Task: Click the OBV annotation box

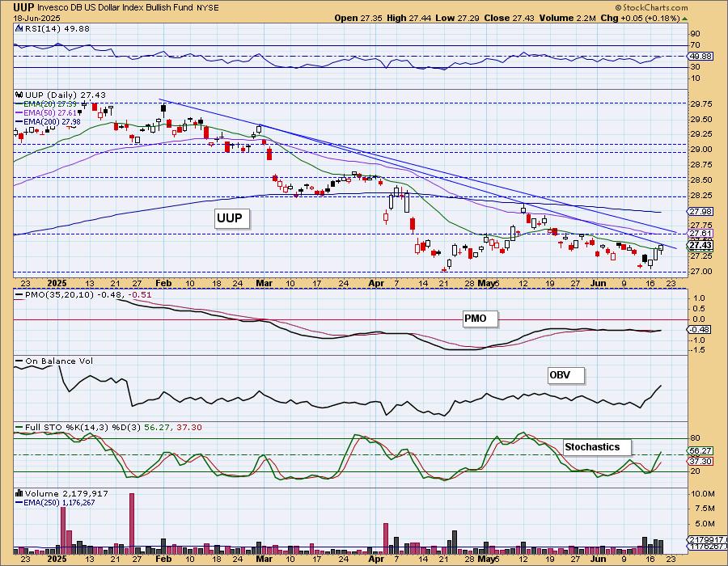Action: [x=566, y=375]
